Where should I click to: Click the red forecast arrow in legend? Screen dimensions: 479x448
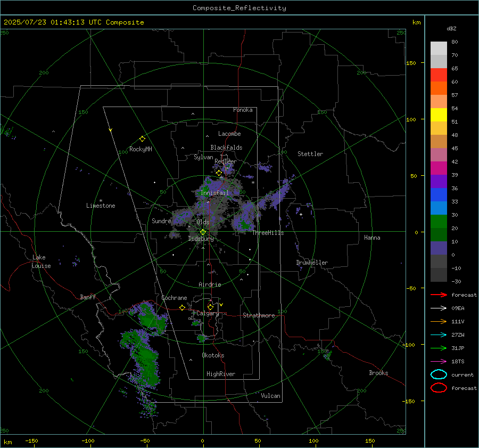[439, 295]
